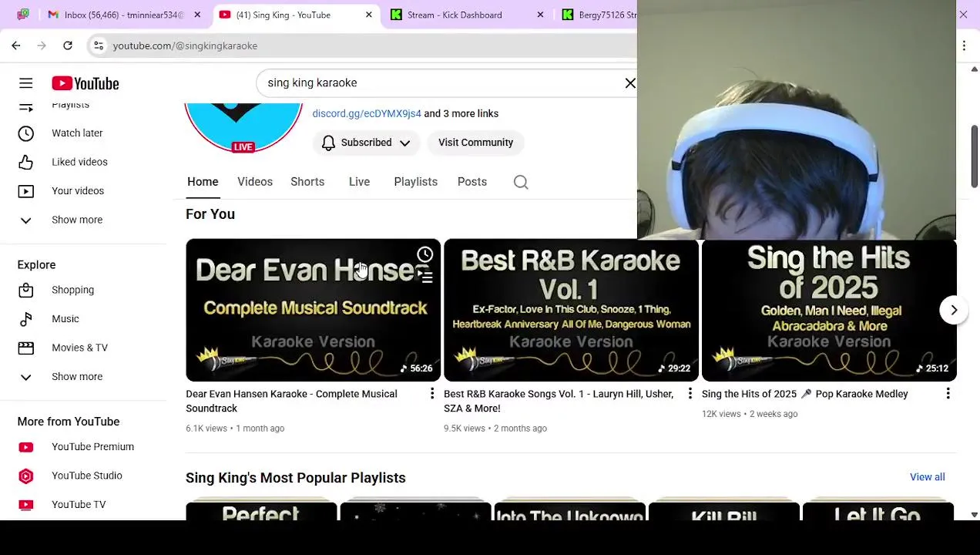Close the Gmail Inbox tab

tap(197, 15)
